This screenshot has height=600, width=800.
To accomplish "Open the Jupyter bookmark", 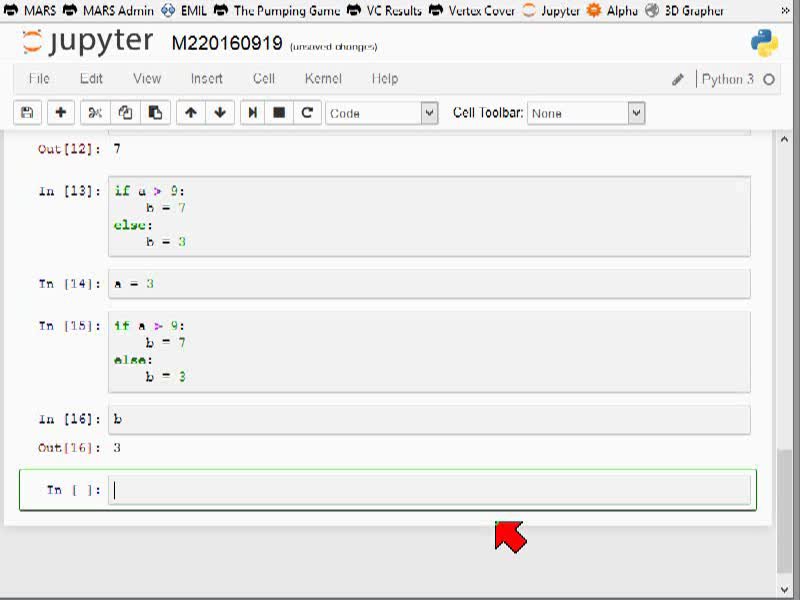I will click(x=551, y=10).
